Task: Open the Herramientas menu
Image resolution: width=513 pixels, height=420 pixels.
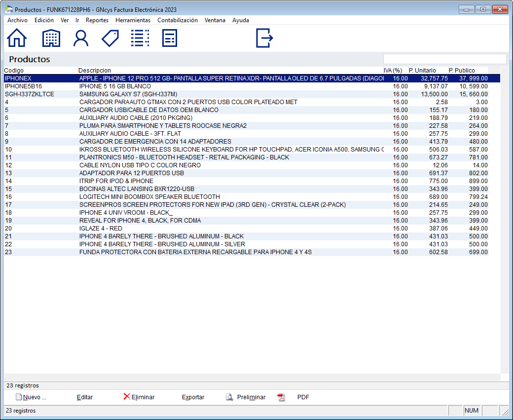Action: click(133, 20)
